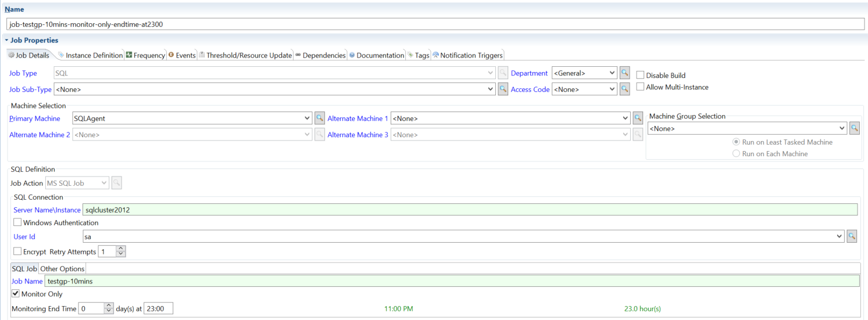The height and width of the screenshot is (320, 868).
Task: Switch to the Other Options sub-tab
Action: [62, 268]
